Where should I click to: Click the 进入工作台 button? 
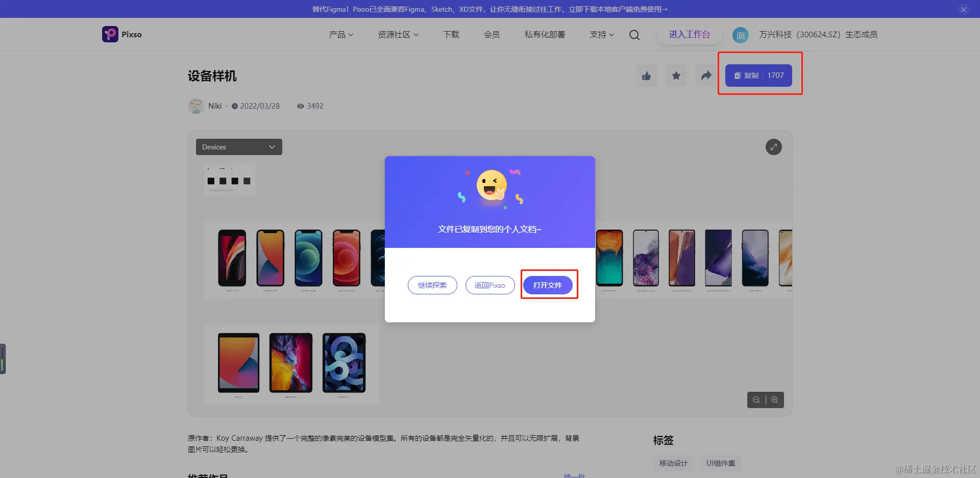click(x=690, y=34)
